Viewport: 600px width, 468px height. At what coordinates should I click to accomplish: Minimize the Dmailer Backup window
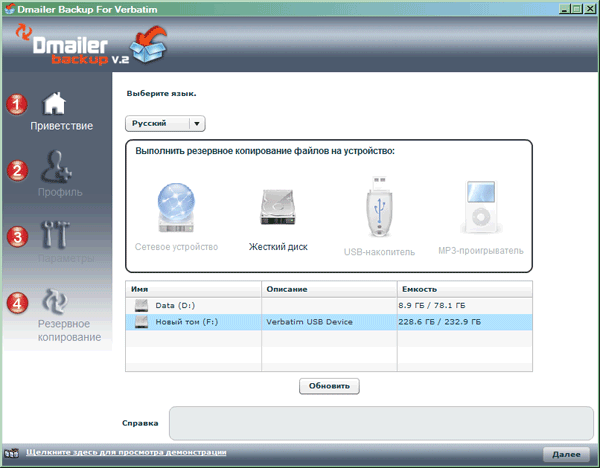[564, 8]
